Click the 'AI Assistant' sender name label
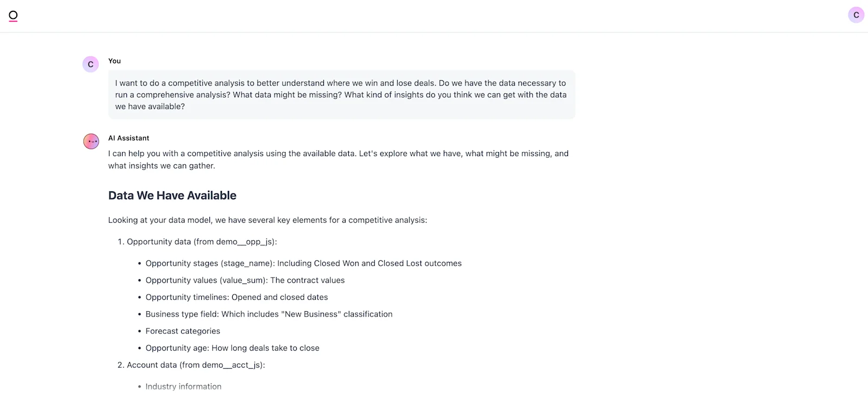Viewport: 868px width, 399px height. (x=129, y=138)
